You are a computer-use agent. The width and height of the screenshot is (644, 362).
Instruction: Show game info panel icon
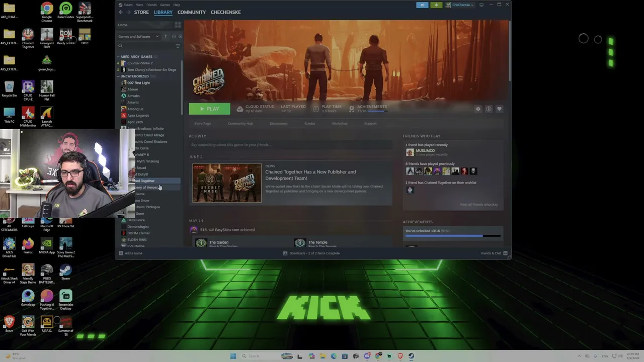pos(489,109)
